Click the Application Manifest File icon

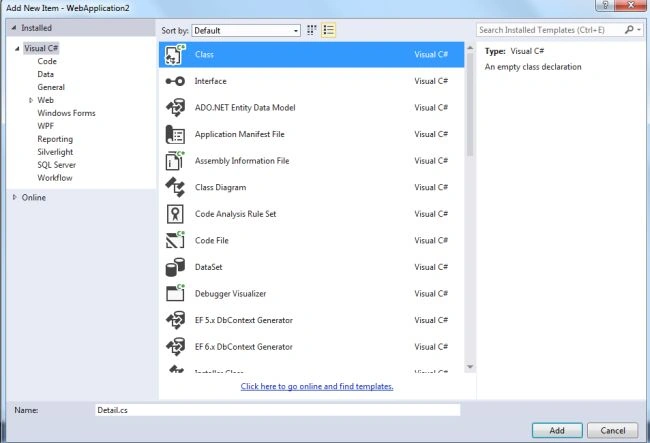(175, 134)
